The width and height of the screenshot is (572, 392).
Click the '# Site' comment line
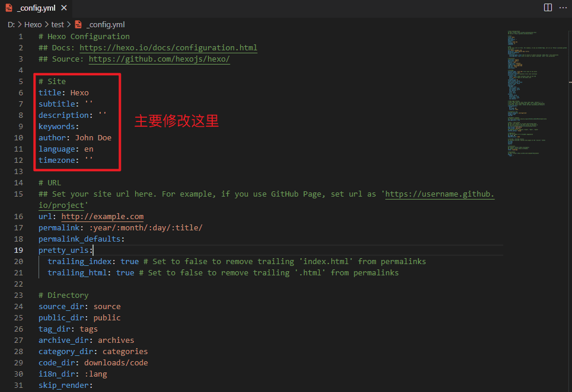click(52, 82)
